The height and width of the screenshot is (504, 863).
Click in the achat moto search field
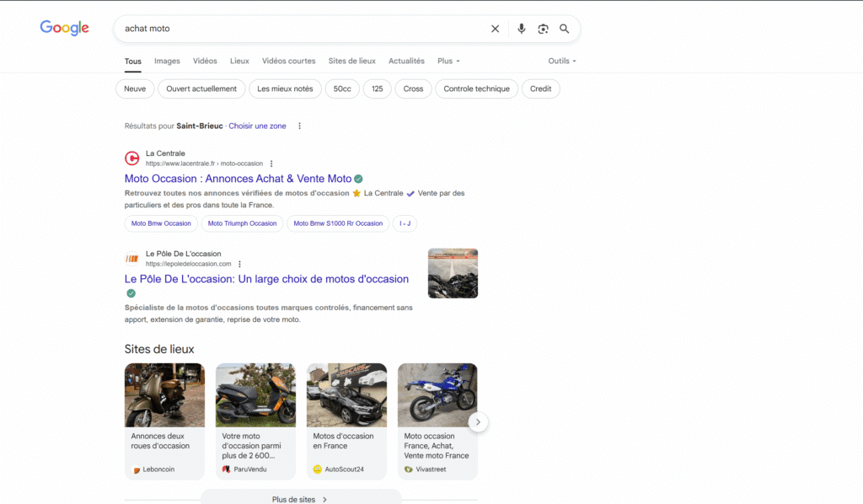303,29
